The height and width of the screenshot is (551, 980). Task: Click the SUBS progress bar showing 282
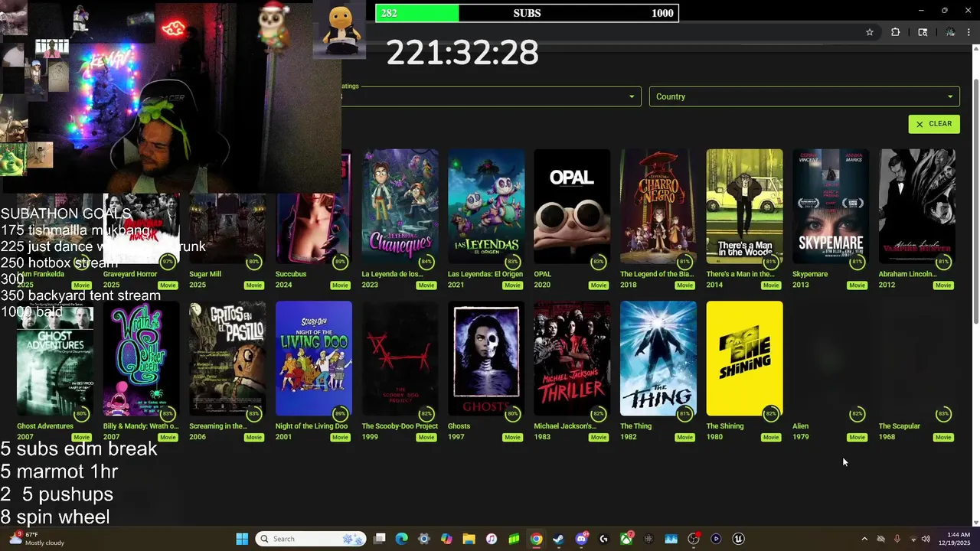click(527, 13)
